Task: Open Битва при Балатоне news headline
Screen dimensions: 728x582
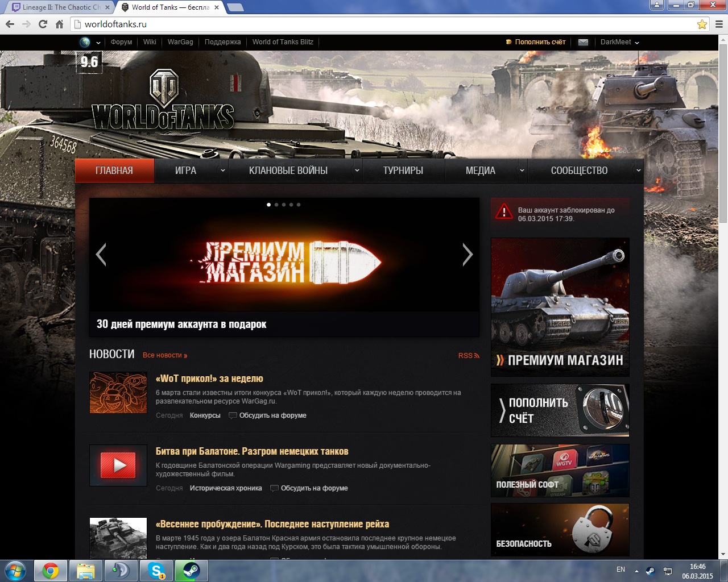Action: pos(252,451)
